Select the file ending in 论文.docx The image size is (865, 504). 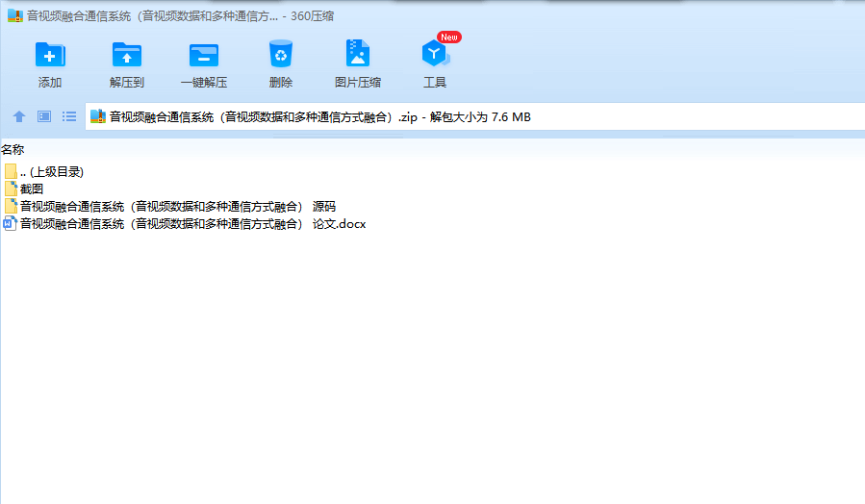pos(185,224)
